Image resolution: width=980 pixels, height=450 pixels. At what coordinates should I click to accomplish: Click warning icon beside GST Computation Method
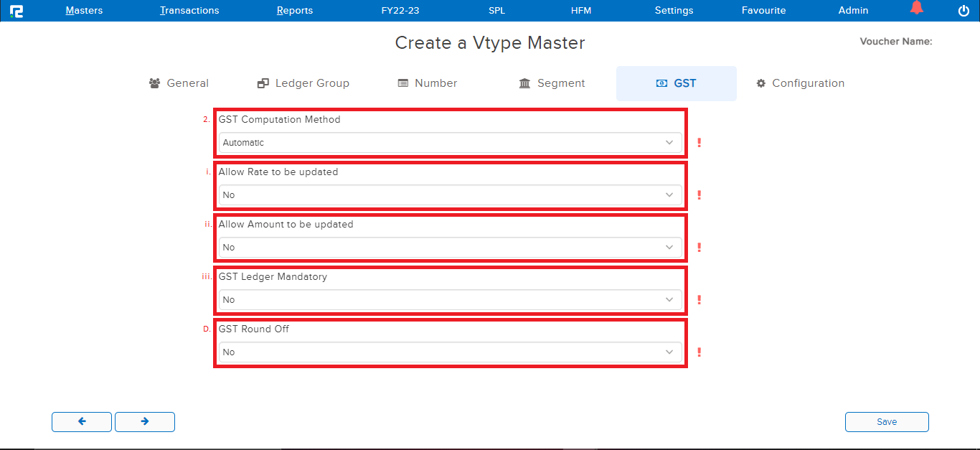[699, 143]
